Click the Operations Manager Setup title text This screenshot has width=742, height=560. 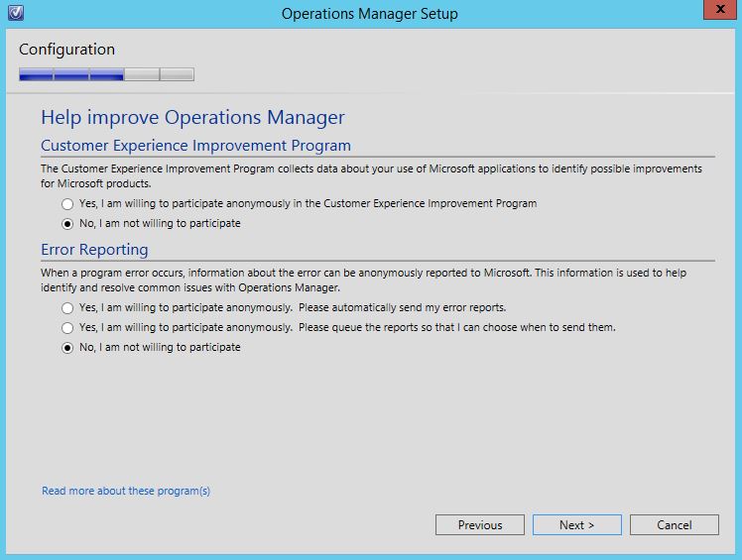(369, 14)
